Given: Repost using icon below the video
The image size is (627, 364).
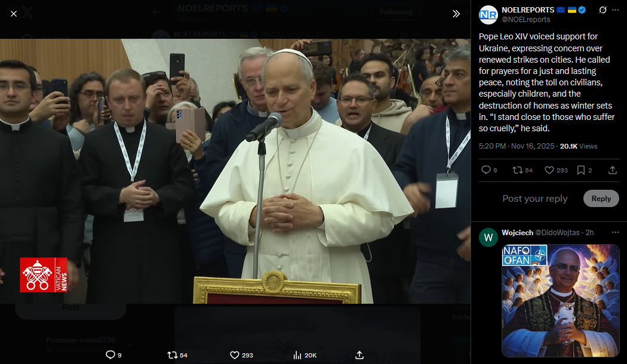Looking at the screenshot, I should point(173,355).
